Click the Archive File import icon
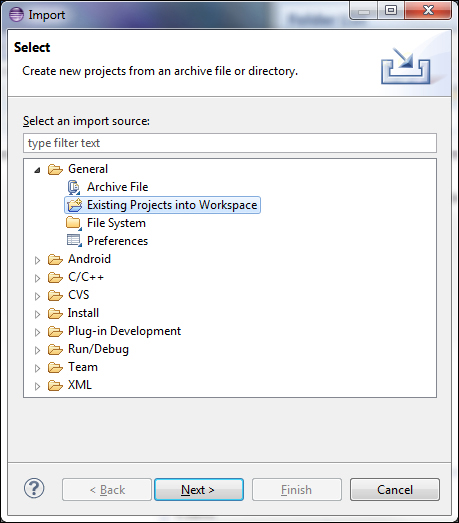Viewport: 459px width, 523px height. pos(74,187)
